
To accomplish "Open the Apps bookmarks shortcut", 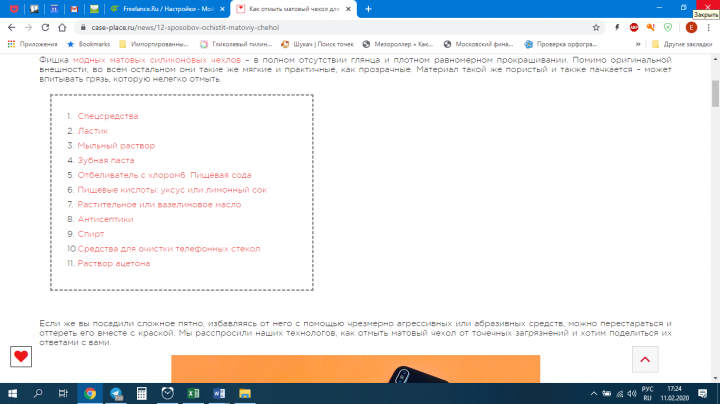I will [x=32, y=44].
